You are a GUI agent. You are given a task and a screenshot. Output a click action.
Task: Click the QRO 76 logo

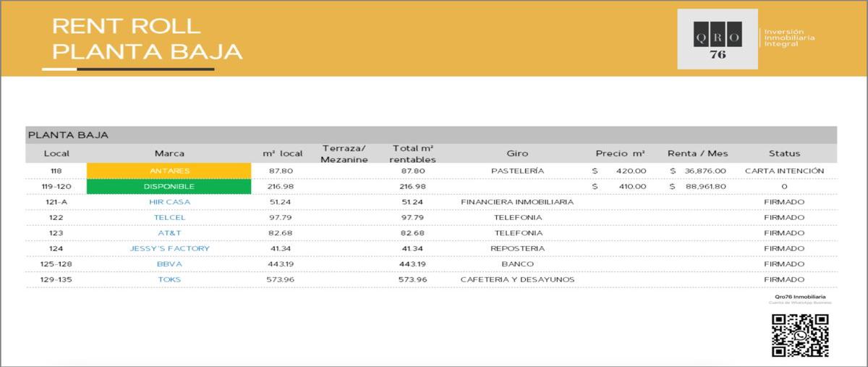[718, 39]
